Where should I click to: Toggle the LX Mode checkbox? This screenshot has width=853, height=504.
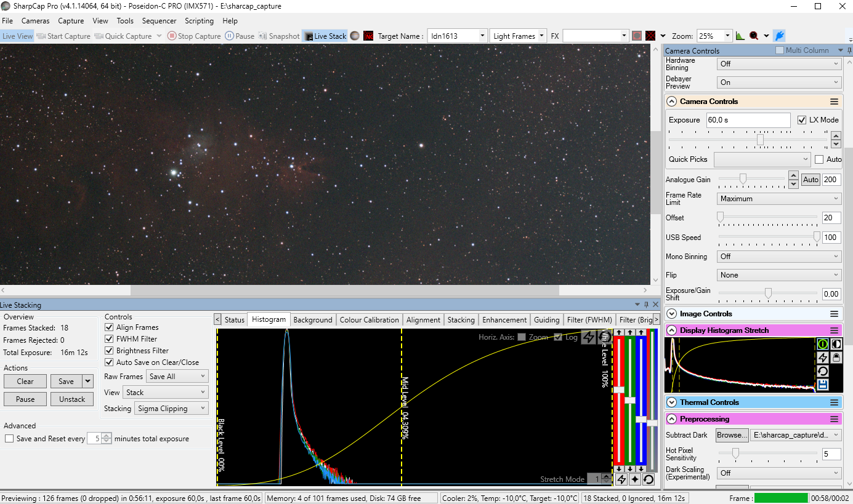click(x=802, y=120)
